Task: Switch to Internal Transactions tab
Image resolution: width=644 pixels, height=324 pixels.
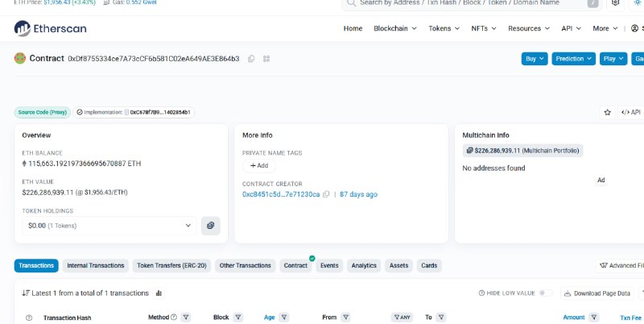Action: (96, 266)
